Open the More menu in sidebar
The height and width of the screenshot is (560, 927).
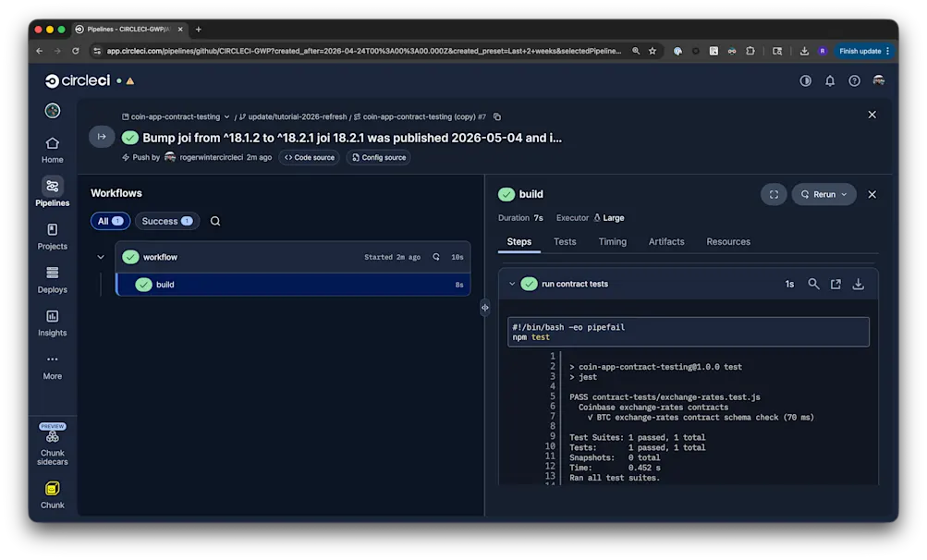(x=52, y=367)
